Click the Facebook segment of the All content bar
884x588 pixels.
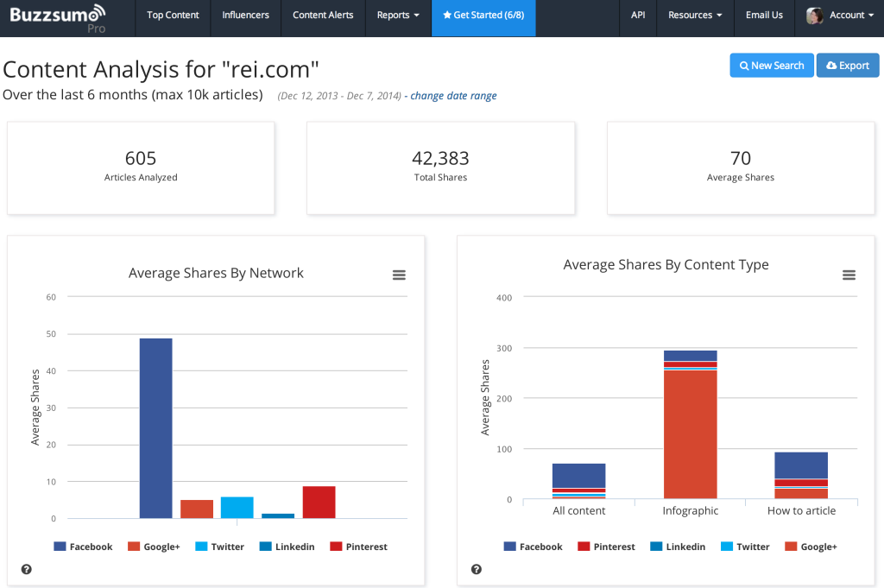[579, 476]
